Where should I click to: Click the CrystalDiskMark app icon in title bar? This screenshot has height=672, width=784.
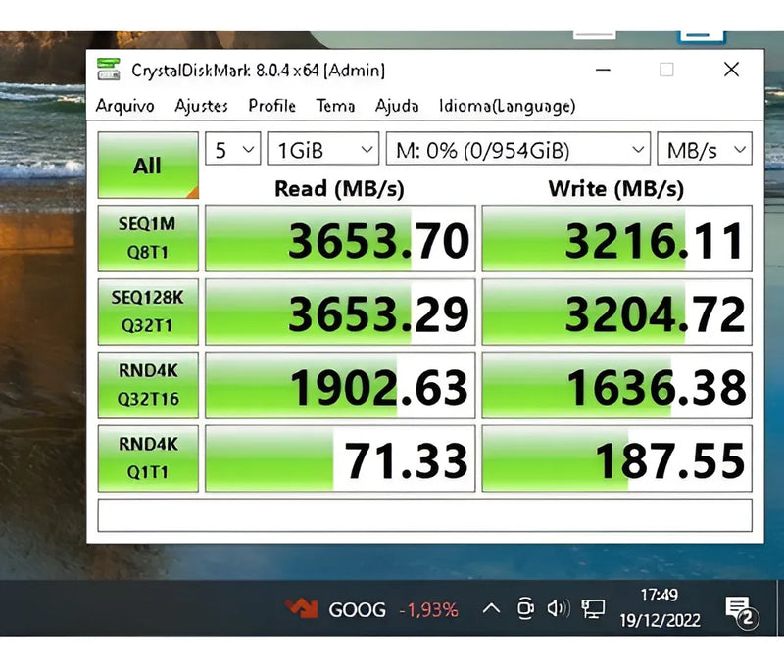click(108, 71)
